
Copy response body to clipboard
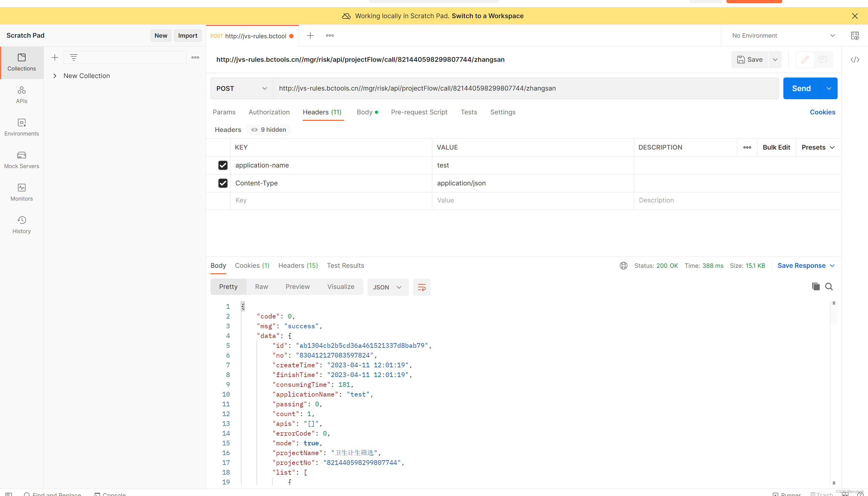click(x=815, y=286)
